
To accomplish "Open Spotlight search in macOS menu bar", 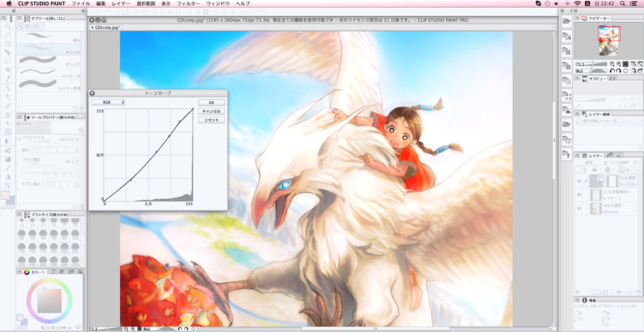I will (622, 3).
